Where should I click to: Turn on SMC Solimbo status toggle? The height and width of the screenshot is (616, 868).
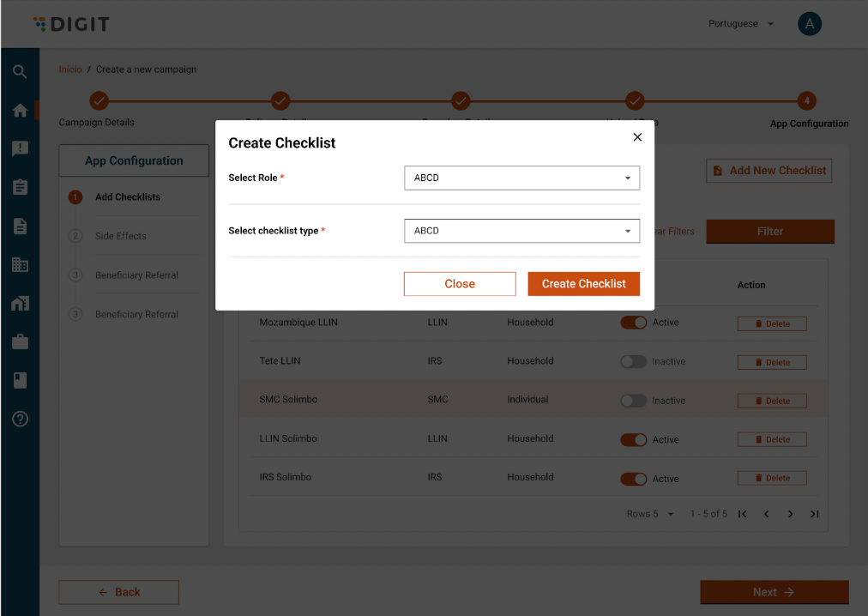(x=633, y=401)
